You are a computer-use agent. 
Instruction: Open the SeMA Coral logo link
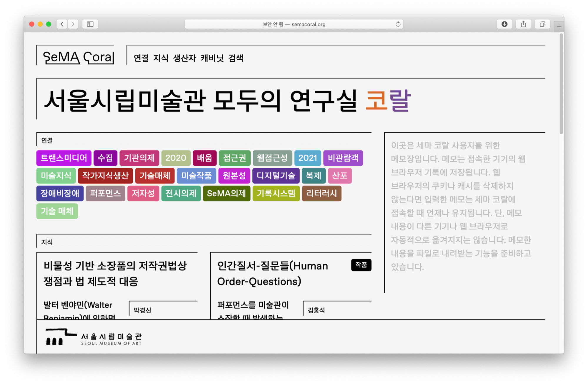pyautogui.click(x=78, y=57)
